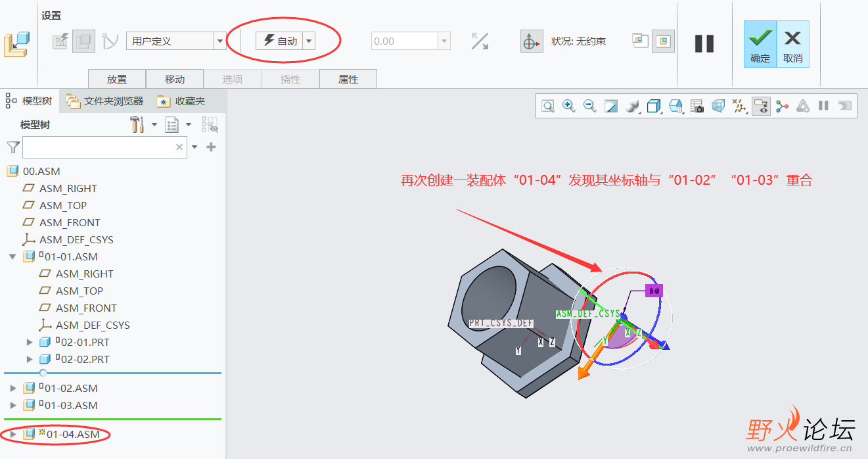The height and width of the screenshot is (459, 868).
Task: Open the 用户定义 constraint set dropdown
Action: (220, 41)
